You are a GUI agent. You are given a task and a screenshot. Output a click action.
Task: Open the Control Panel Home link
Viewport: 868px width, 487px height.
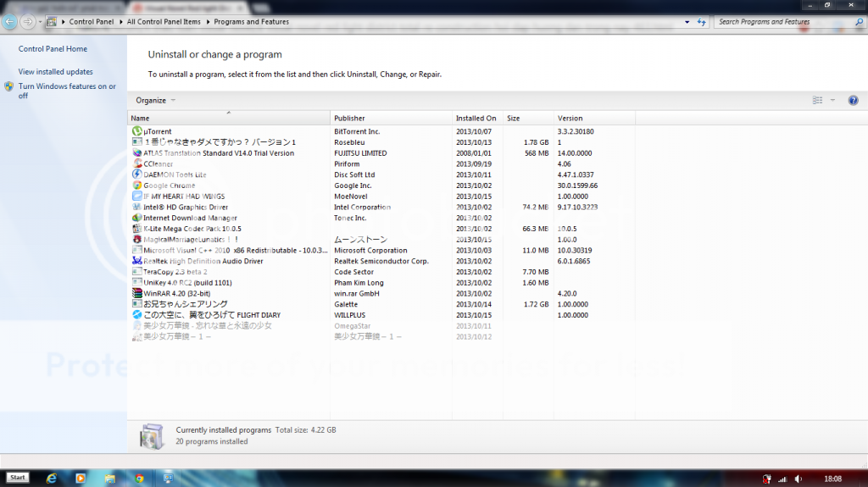53,49
